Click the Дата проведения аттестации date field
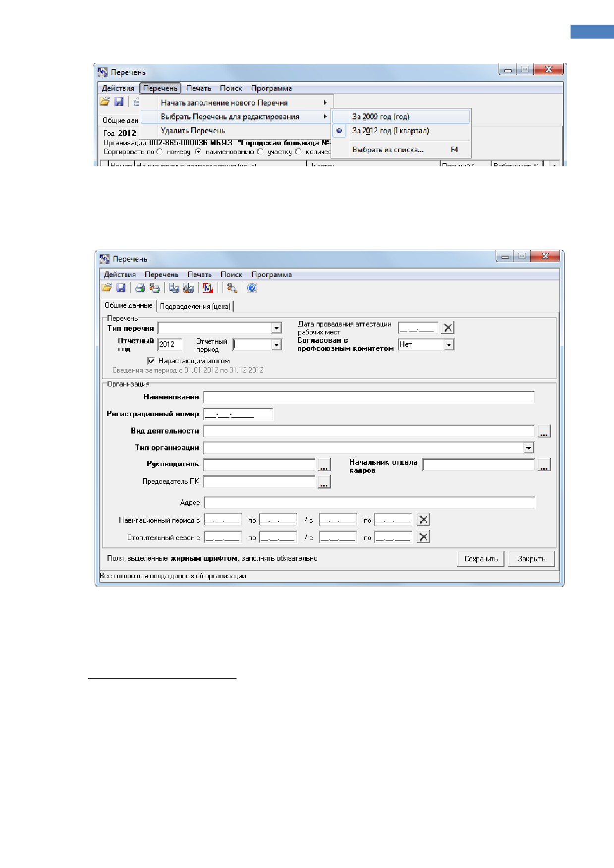Screen dimensions: 614x868 point(418,327)
